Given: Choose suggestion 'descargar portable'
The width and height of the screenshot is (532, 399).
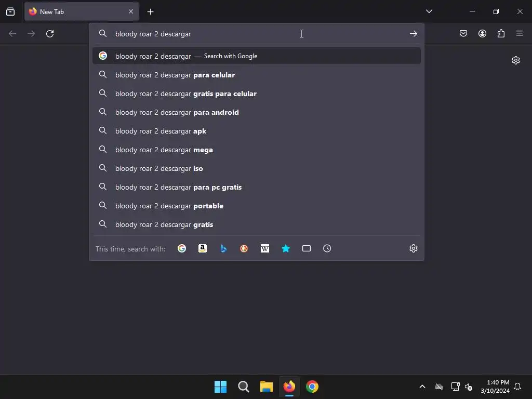Looking at the screenshot, I should [257, 206].
